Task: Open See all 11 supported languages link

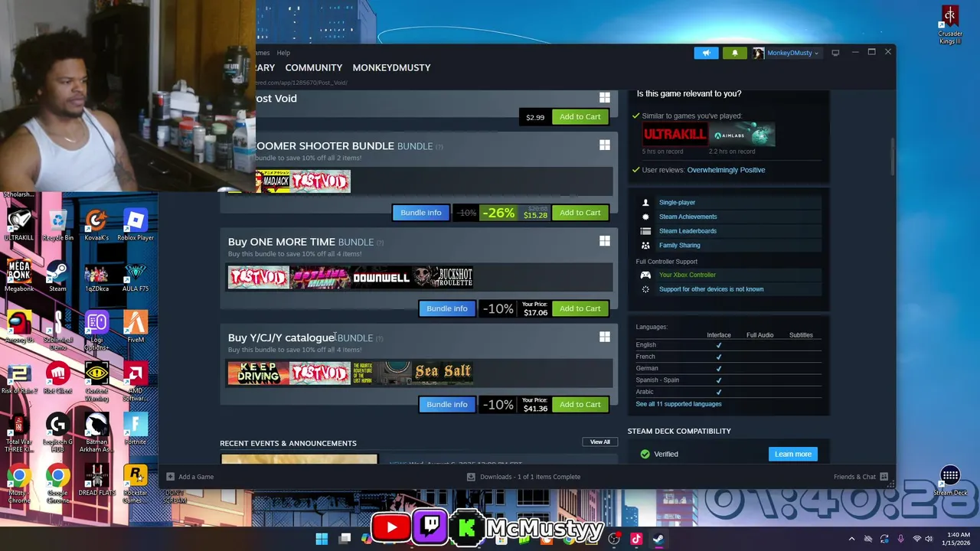Action: click(678, 404)
